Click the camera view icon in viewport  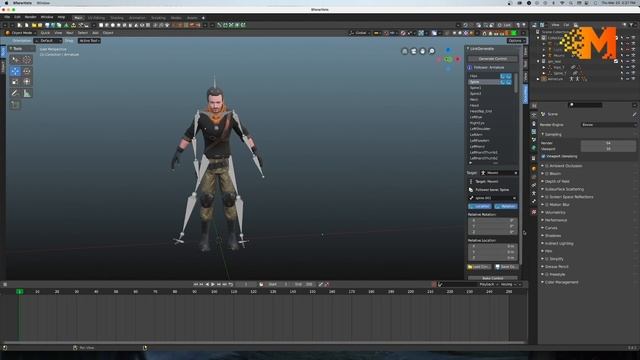coord(414,51)
